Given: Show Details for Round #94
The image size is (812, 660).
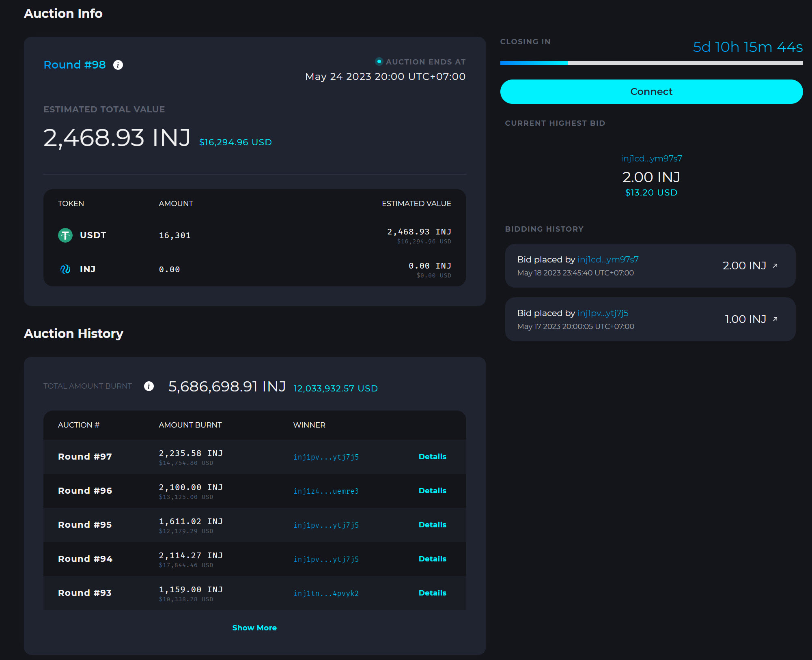Looking at the screenshot, I should click(x=432, y=559).
